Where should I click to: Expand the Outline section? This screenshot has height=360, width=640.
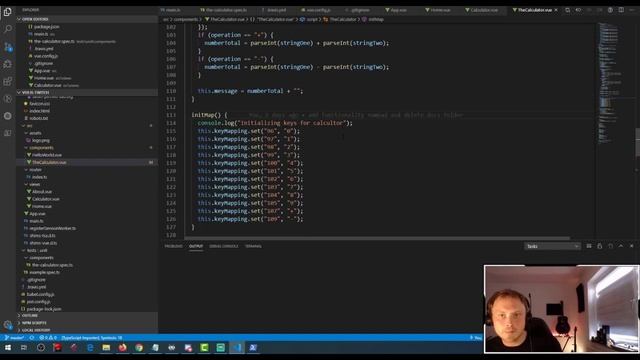point(87,316)
